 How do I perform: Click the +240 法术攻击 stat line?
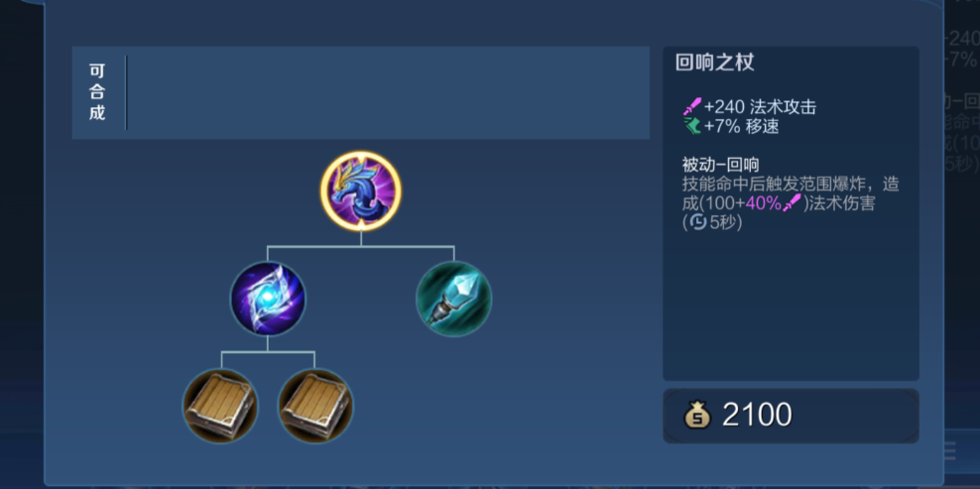point(750,107)
